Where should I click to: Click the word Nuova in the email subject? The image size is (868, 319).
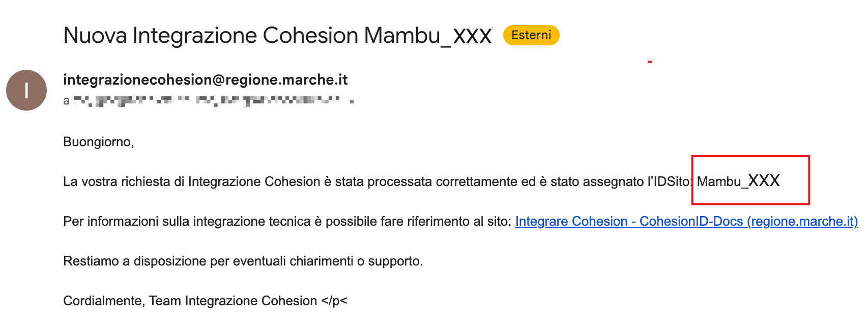coord(95,36)
